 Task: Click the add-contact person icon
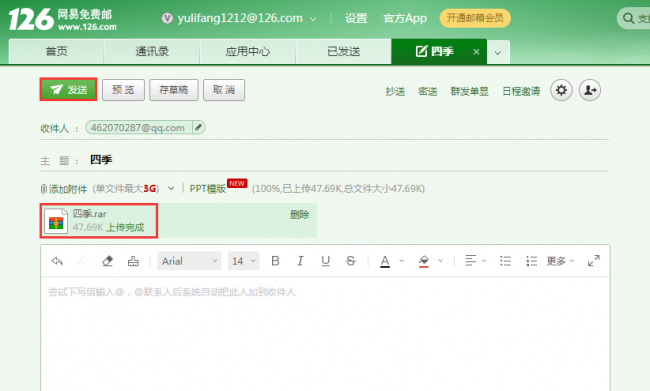point(590,90)
